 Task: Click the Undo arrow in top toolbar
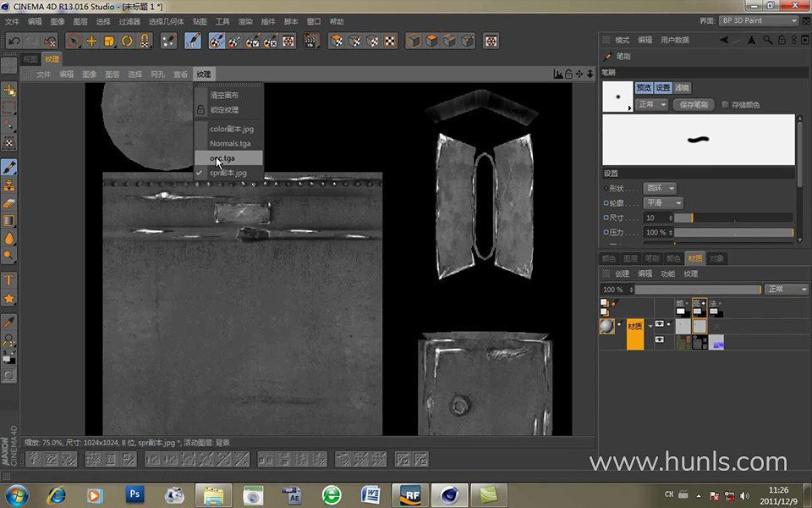(x=14, y=41)
